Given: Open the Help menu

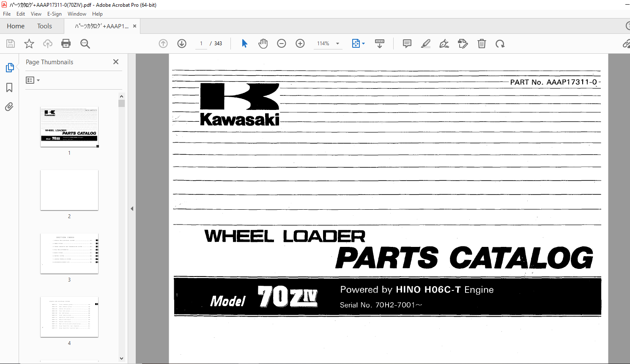Looking at the screenshot, I should click(x=97, y=14).
